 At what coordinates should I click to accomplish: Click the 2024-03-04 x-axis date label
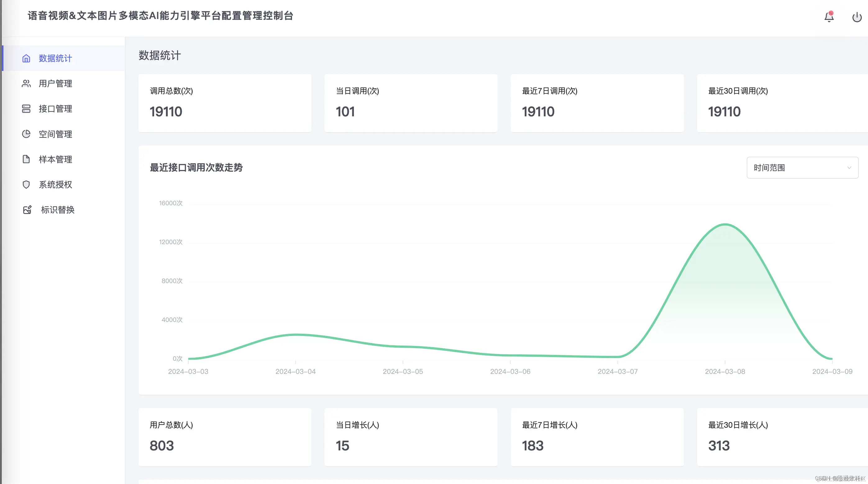click(x=295, y=371)
